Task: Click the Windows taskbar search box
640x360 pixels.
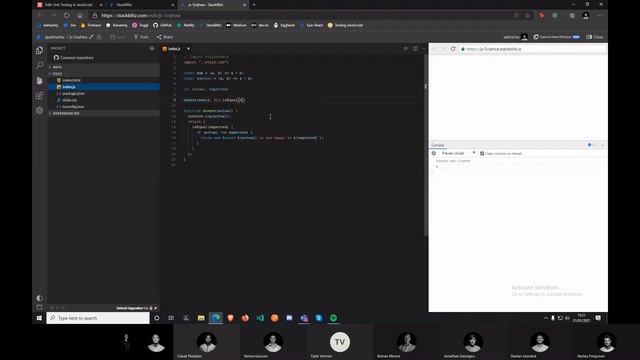Action: 98,318
